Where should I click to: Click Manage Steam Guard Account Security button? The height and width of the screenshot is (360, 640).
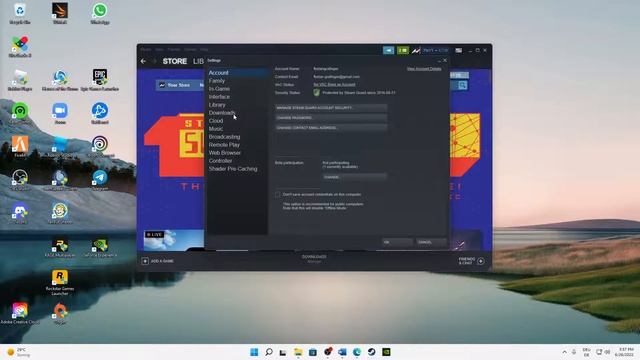[x=331, y=108]
